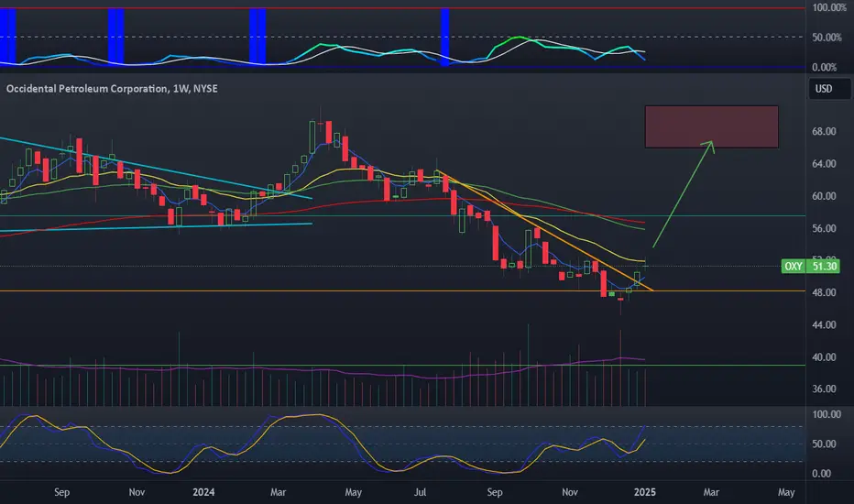Click the 100.00 oscillator scale label without percent
Viewport: 854px width, 504px height.
827,414
